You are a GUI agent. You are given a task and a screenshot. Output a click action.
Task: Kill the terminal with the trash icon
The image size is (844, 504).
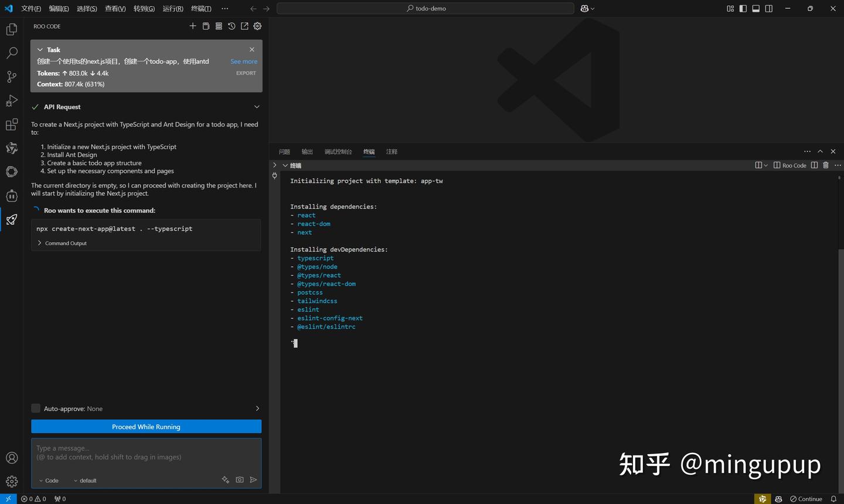click(826, 165)
